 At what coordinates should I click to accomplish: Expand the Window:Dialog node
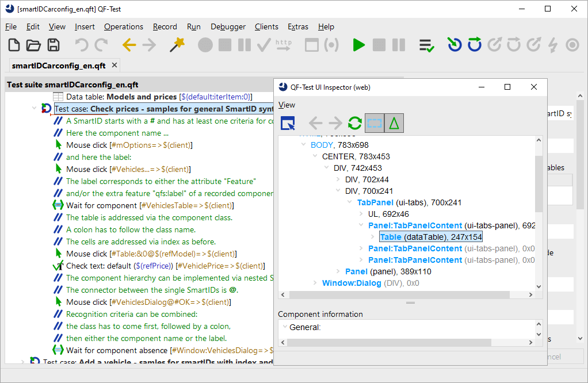point(315,283)
